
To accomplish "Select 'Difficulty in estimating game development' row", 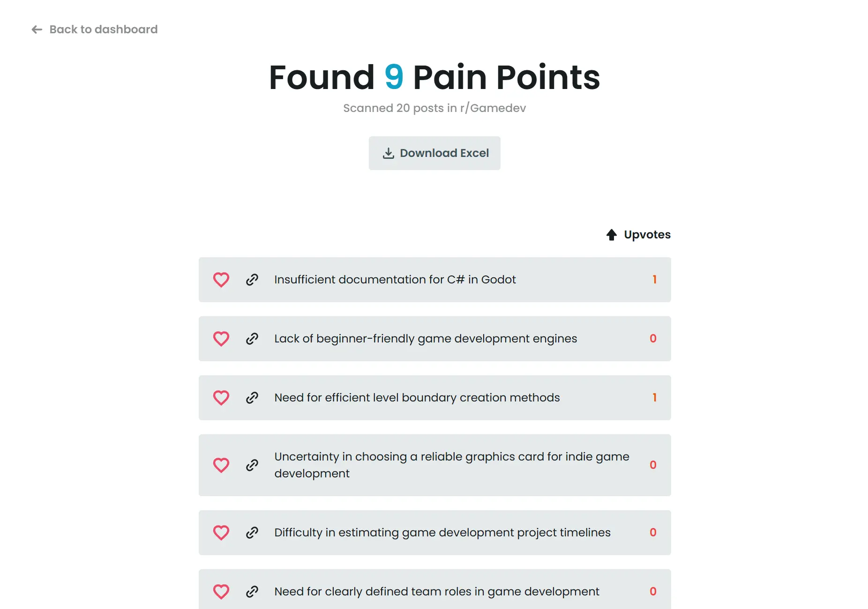I will [x=442, y=533].
